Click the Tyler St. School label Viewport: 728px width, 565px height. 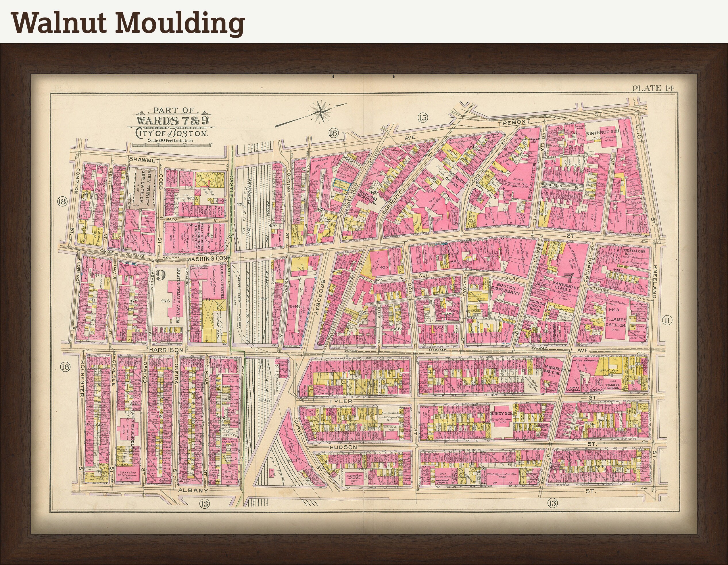tap(614, 386)
